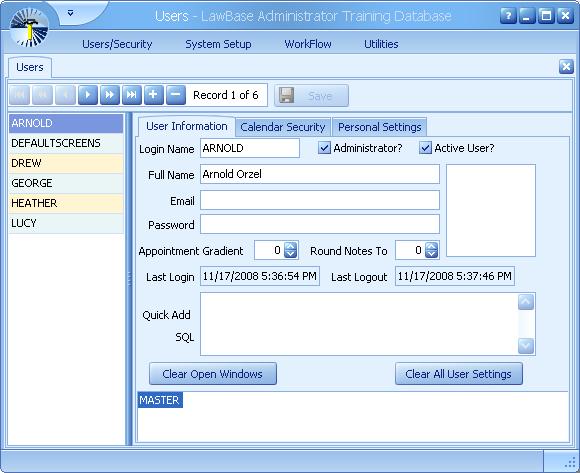Viewport: 580px width, 473px height.
Task: Go to the previous record
Action: [65, 95]
